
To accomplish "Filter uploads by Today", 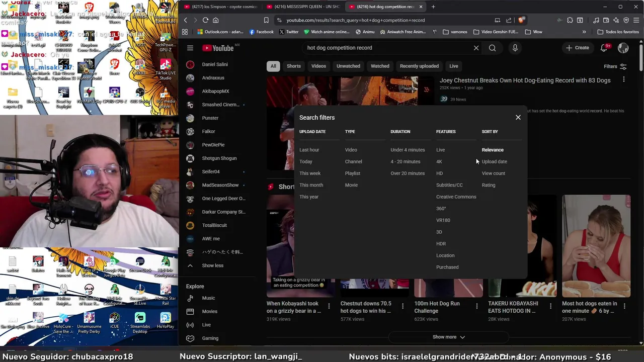I will pos(305,161).
